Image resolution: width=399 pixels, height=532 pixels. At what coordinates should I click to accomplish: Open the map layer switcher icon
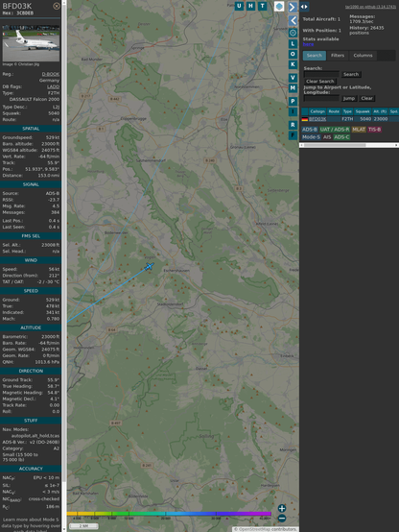click(279, 6)
